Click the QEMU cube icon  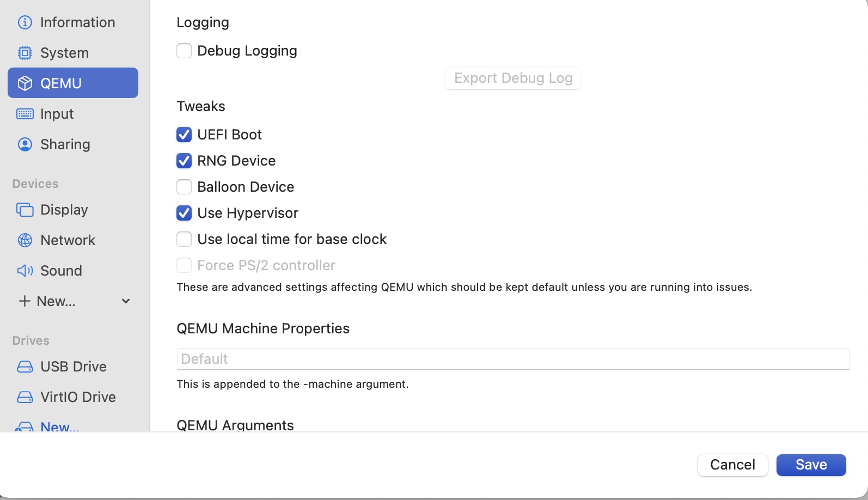click(25, 83)
